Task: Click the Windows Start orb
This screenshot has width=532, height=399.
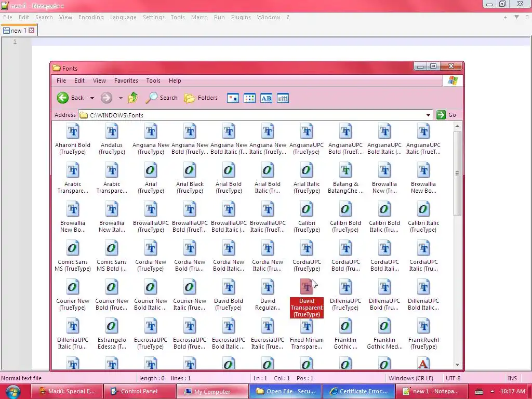Action: pos(13,392)
